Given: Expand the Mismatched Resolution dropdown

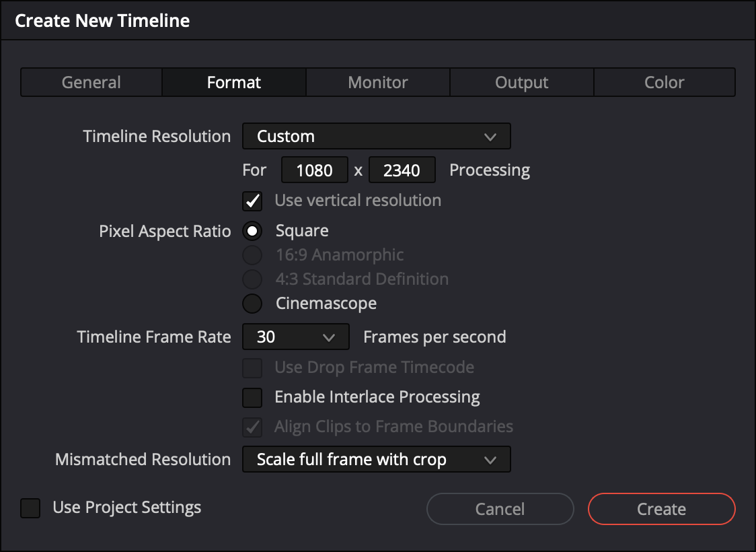Looking at the screenshot, I should coord(376,460).
